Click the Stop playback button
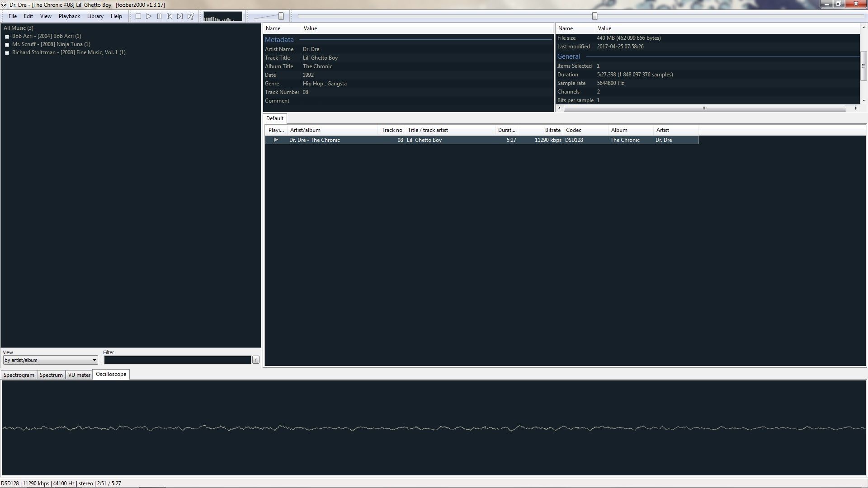This screenshot has width=868, height=488. (138, 16)
